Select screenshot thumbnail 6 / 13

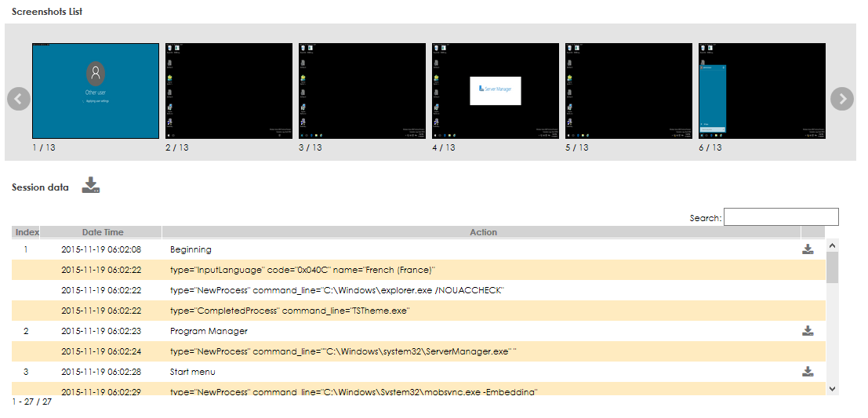pos(762,91)
